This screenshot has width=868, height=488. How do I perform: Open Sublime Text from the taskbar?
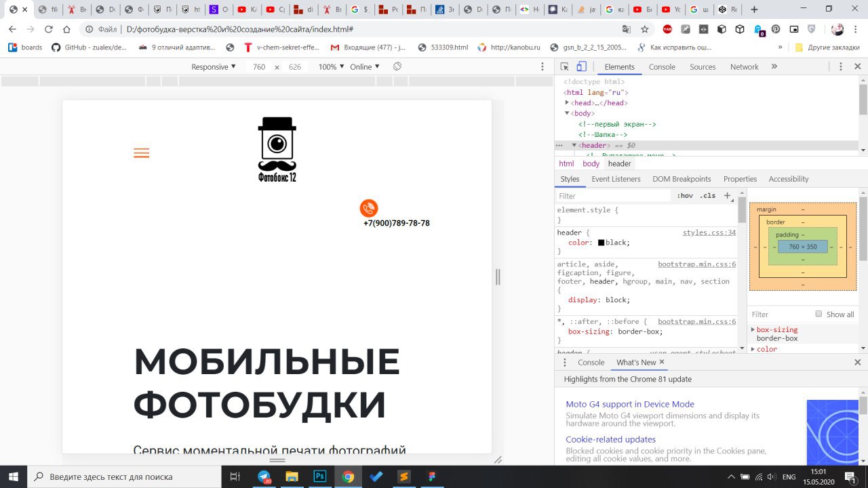(403, 476)
